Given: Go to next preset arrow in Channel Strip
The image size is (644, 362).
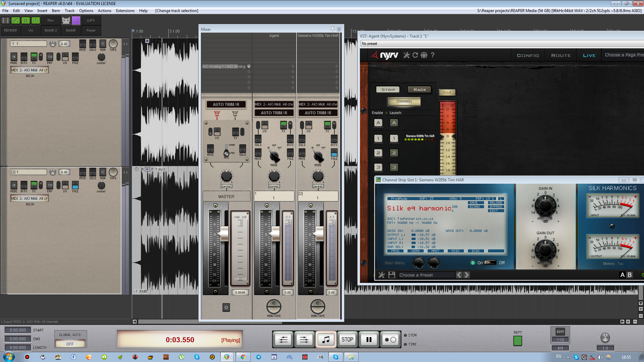Looking at the screenshot, I should pos(467,275).
